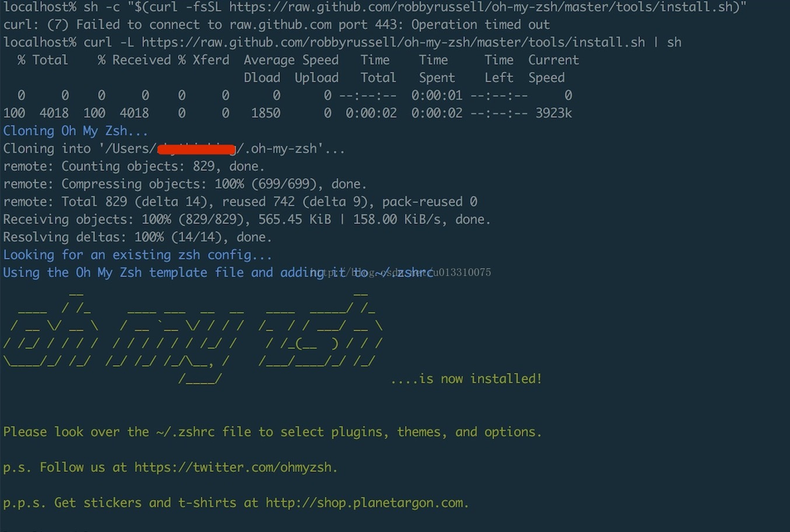Open the https://twitter.com/ohmyzsh link

click(x=233, y=468)
